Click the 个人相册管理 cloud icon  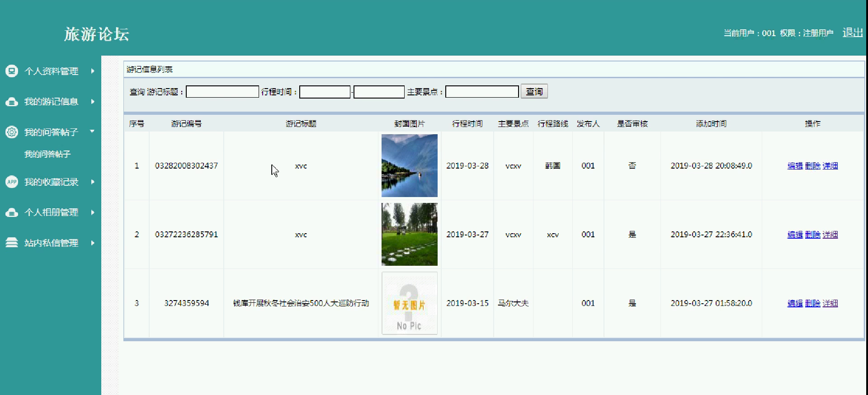(x=12, y=212)
